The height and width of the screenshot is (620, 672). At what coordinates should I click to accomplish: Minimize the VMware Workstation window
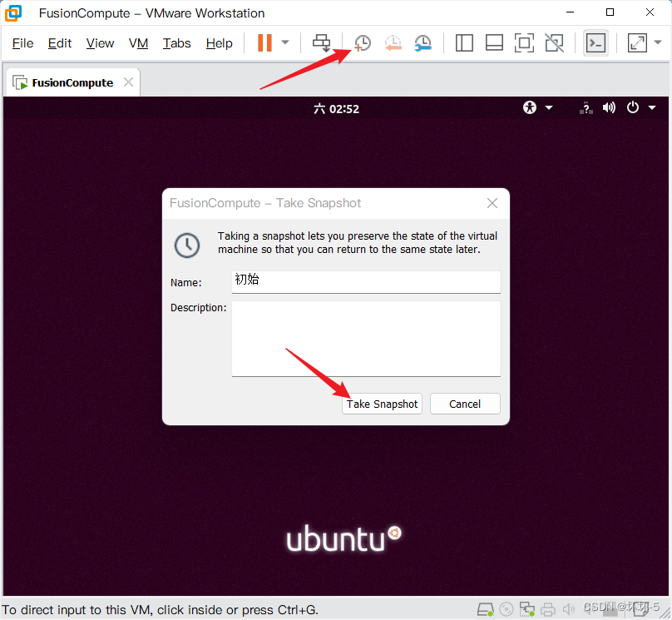tap(570, 12)
